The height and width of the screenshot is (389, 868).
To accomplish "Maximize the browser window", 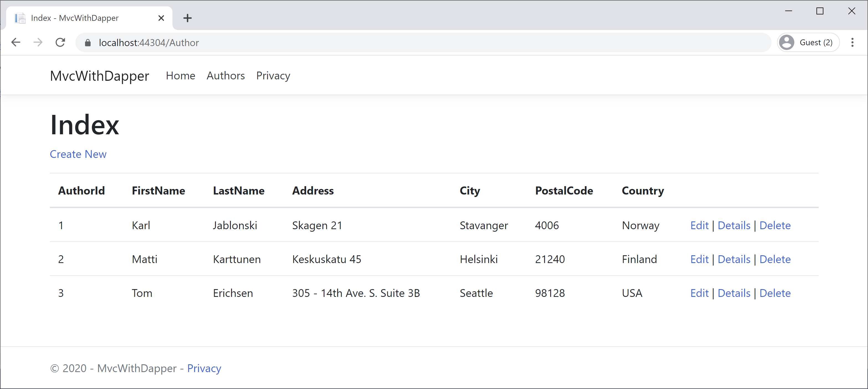I will coord(820,11).
